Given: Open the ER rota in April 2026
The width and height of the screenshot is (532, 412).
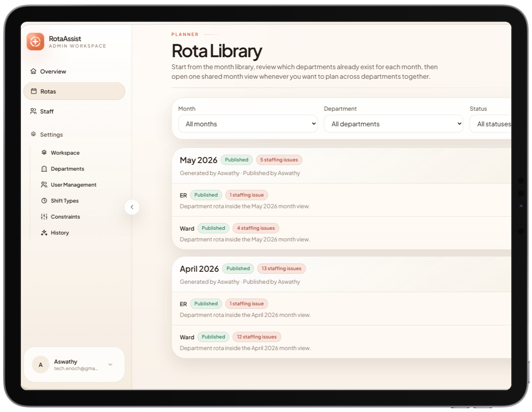Looking at the screenshot, I should (x=341, y=309).
